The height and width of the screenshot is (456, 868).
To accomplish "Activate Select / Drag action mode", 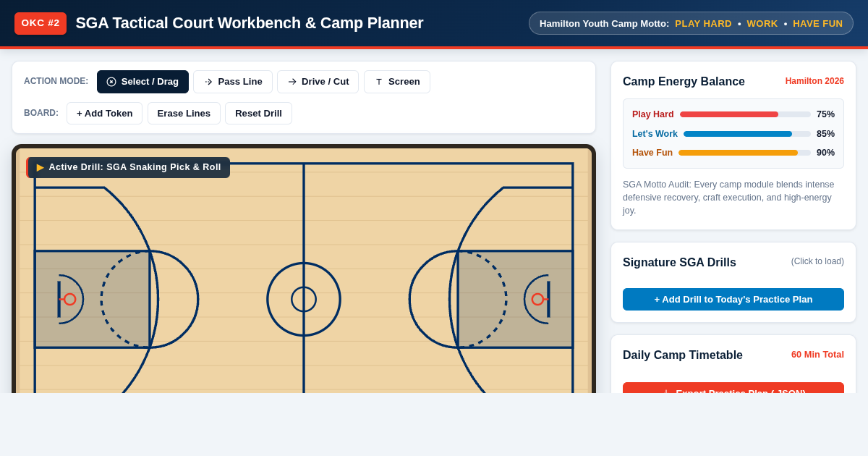I will coord(142,82).
